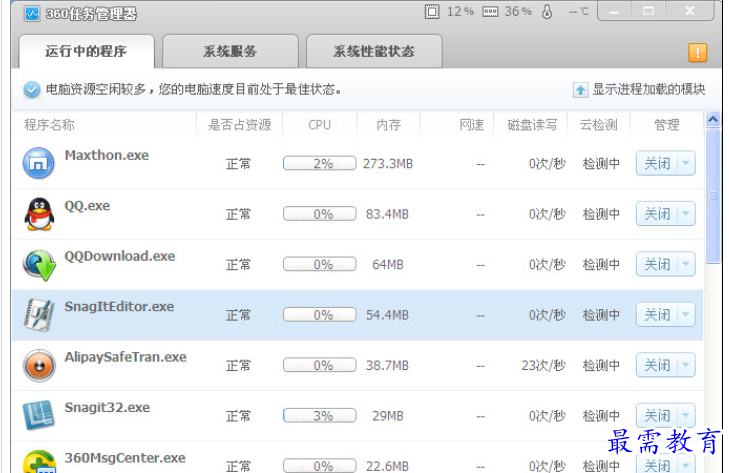Click the CPU usage icon in title bar
This screenshot has height=473, width=729.
(432, 12)
